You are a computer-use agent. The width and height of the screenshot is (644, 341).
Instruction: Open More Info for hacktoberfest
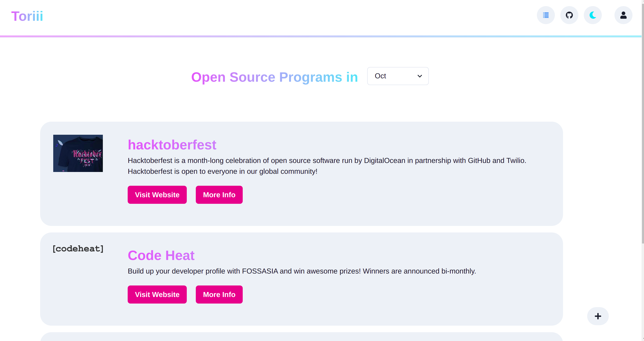click(x=219, y=195)
